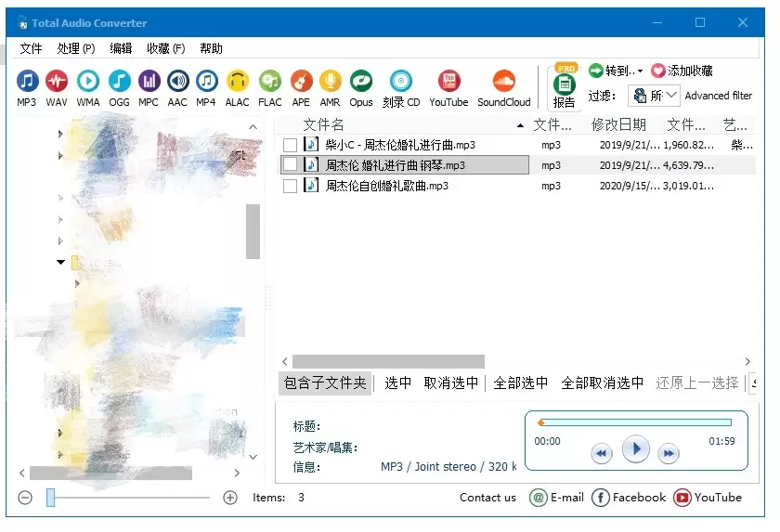Sort by the 修改日期 column header
The image size is (780, 532).
pyautogui.click(x=618, y=124)
